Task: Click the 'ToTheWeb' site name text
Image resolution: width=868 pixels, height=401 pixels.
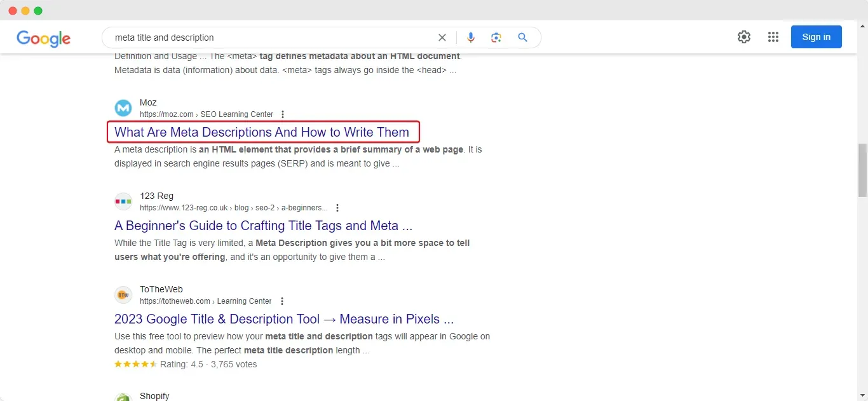Action: tap(161, 289)
